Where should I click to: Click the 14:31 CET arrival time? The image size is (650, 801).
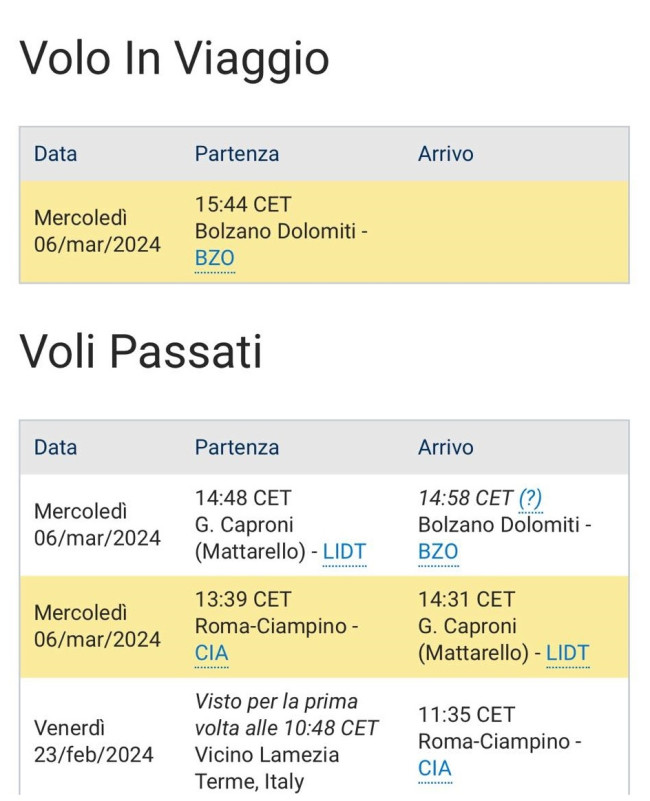(x=466, y=600)
